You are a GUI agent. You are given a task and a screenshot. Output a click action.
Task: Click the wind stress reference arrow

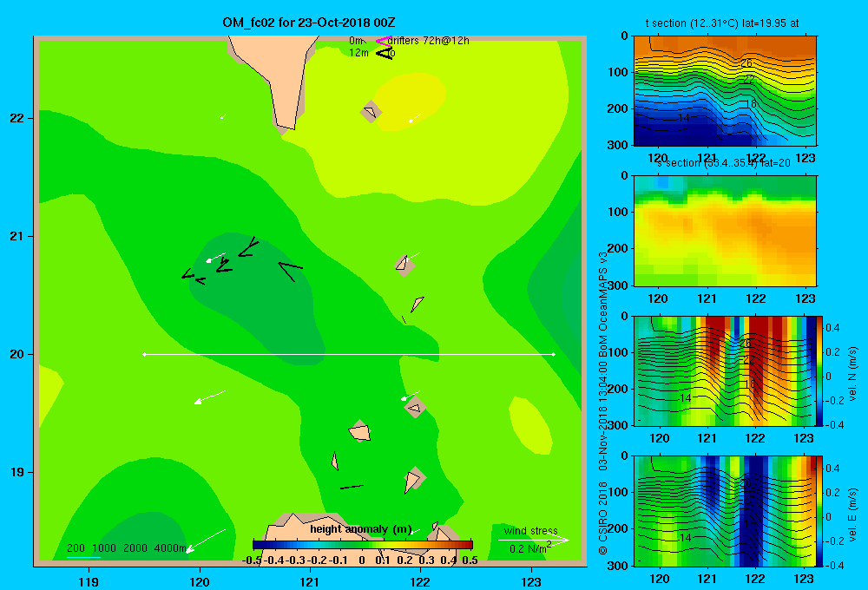[x=533, y=541]
